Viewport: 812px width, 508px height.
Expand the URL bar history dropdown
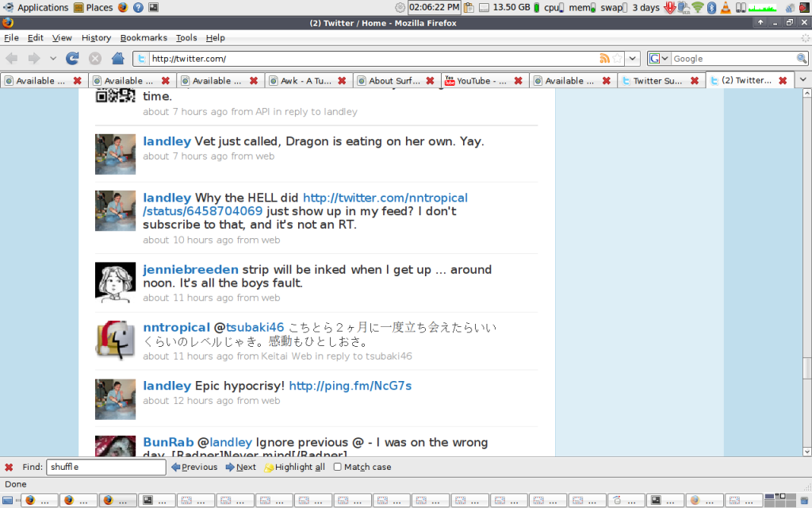click(x=633, y=59)
